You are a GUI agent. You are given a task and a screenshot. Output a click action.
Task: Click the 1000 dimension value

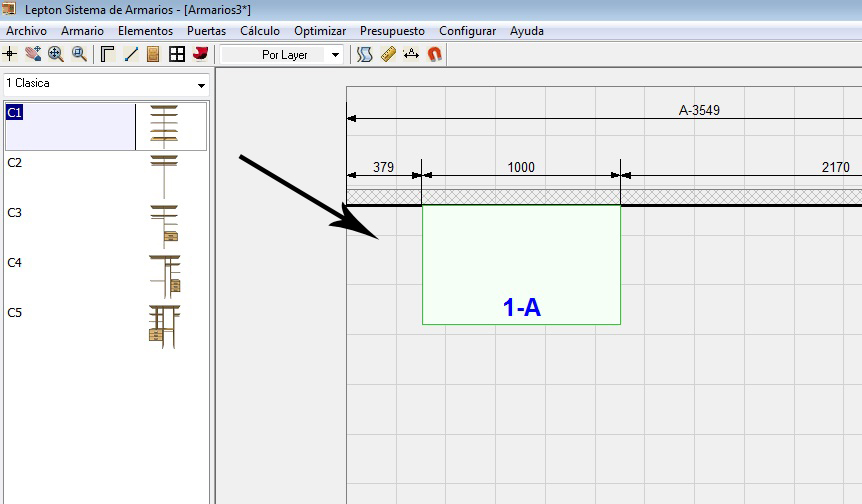click(521, 167)
